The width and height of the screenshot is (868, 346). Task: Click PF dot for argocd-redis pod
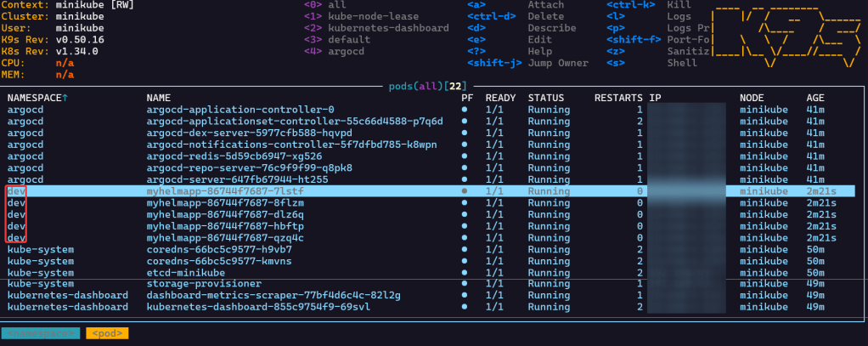tap(465, 156)
